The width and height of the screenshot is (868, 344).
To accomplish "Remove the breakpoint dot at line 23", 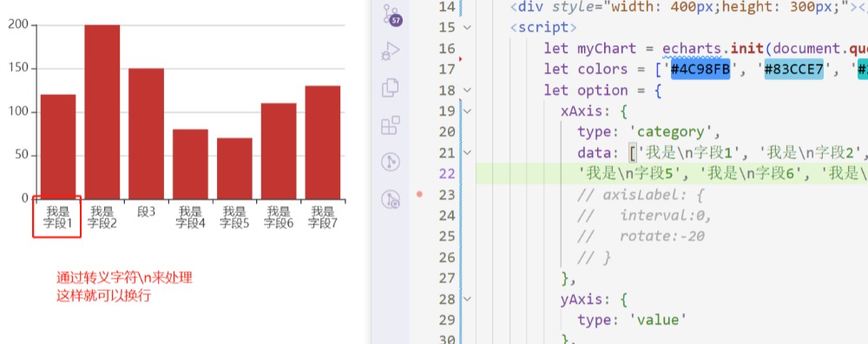I will coord(419,195).
